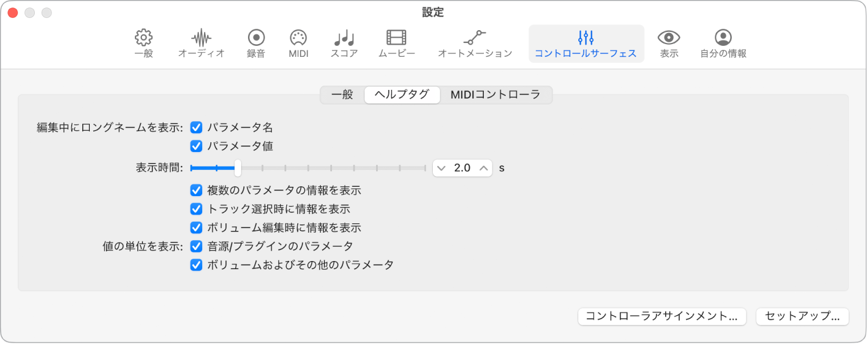Click the 2.0 value field

pyautogui.click(x=462, y=168)
